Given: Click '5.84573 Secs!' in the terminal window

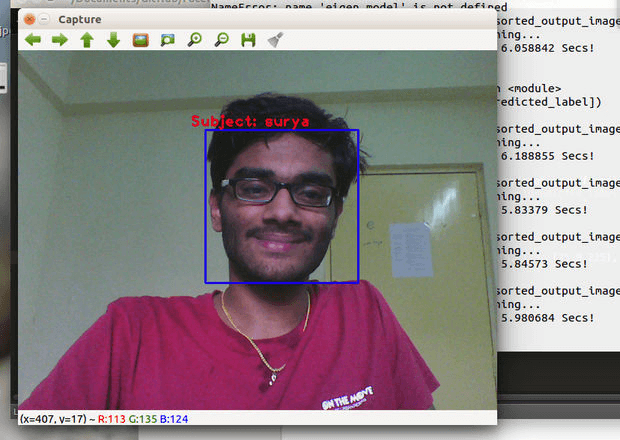Looking at the screenshot, I should click(x=544, y=264).
